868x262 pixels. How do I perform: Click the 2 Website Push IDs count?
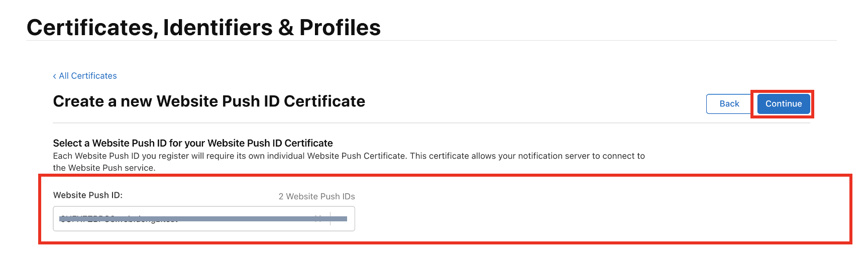(x=316, y=196)
